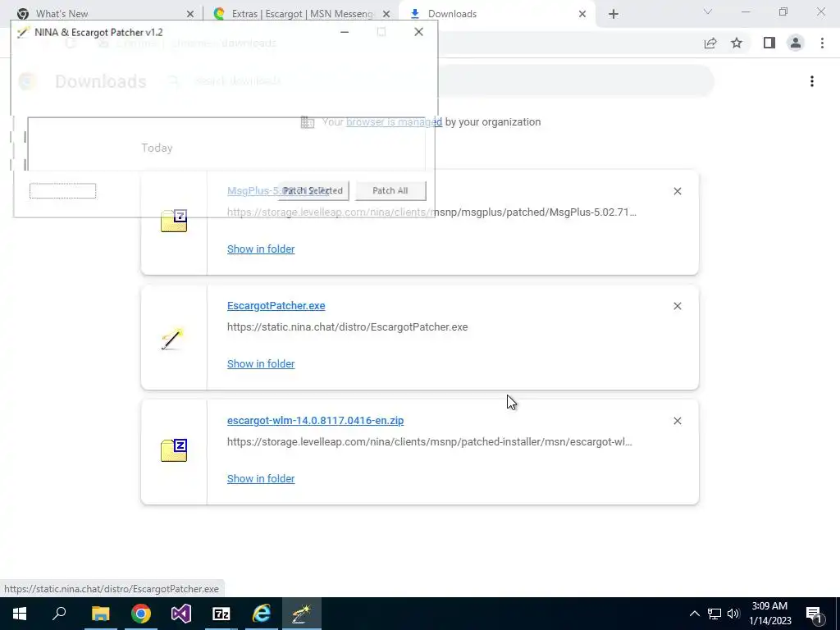The width and height of the screenshot is (840, 630).
Task: Click the EscargotPatcher wand file icon
Action: tap(172, 339)
